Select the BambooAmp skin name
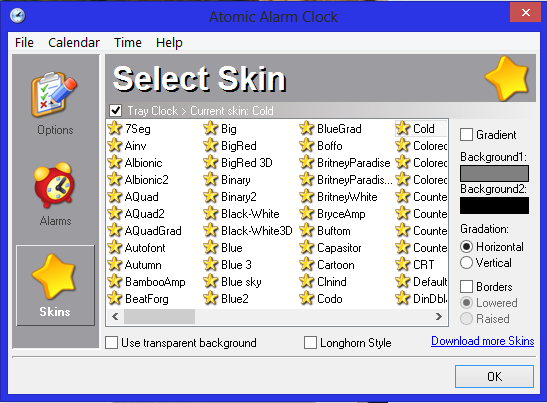 [155, 282]
